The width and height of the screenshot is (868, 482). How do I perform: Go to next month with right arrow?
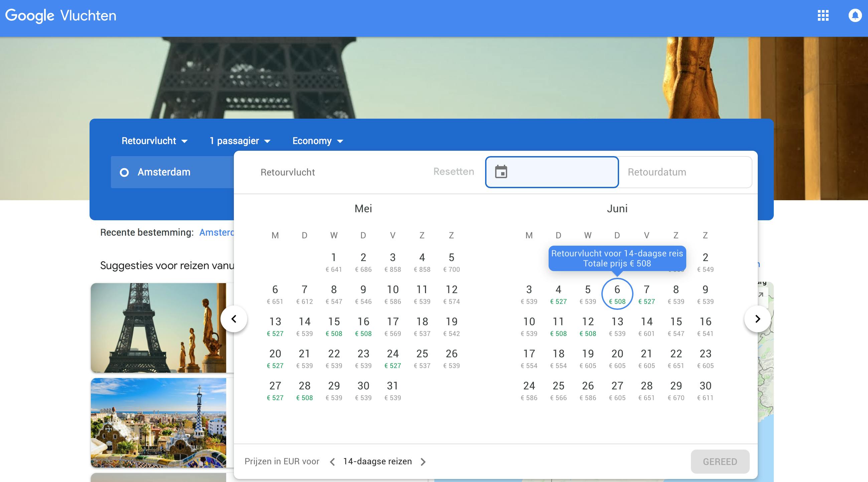click(x=757, y=319)
